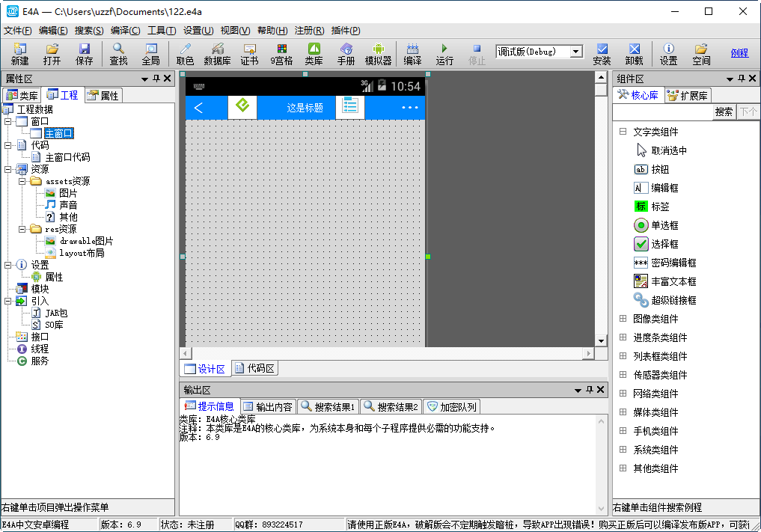Viewport: 761px width, 532px height.
Task: Launch the 模拟器 emulator
Action: (x=378, y=53)
